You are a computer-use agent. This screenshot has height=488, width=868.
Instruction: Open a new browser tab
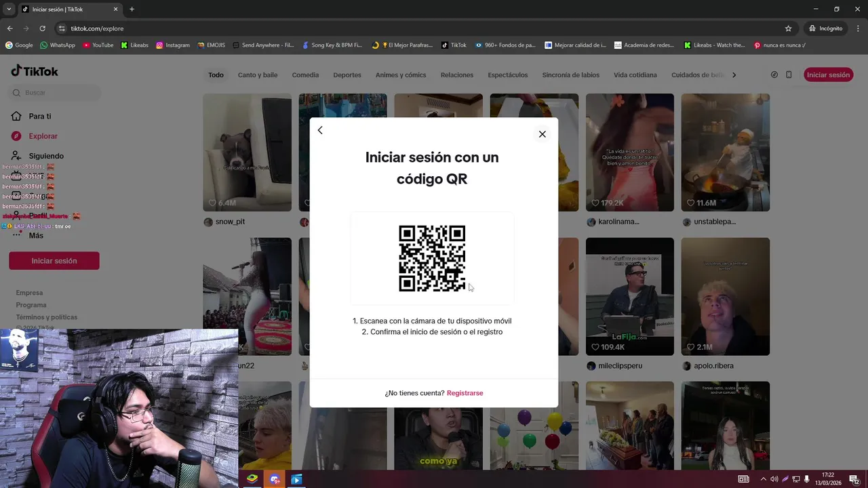132,9
